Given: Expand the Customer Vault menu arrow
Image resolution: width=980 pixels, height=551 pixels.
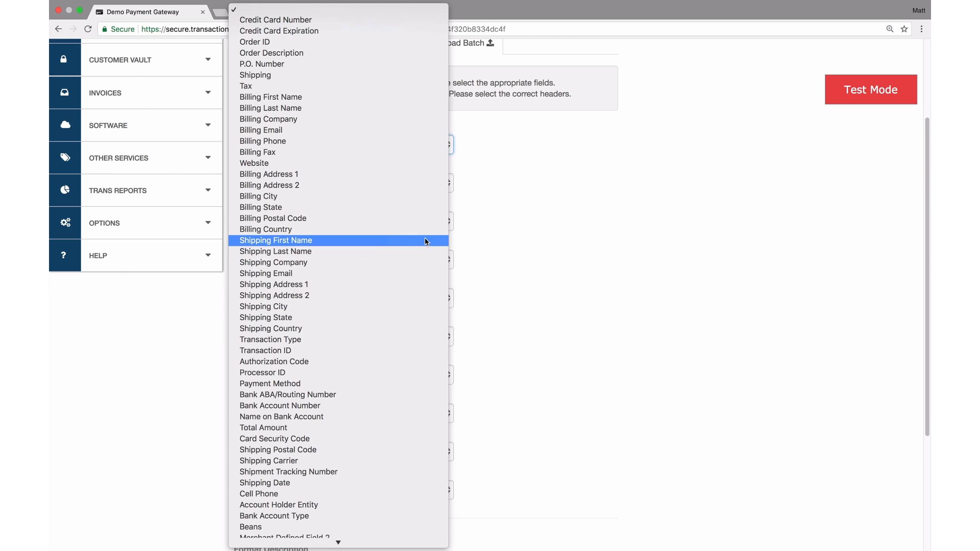Looking at the screenshot, I should (208, 59).
